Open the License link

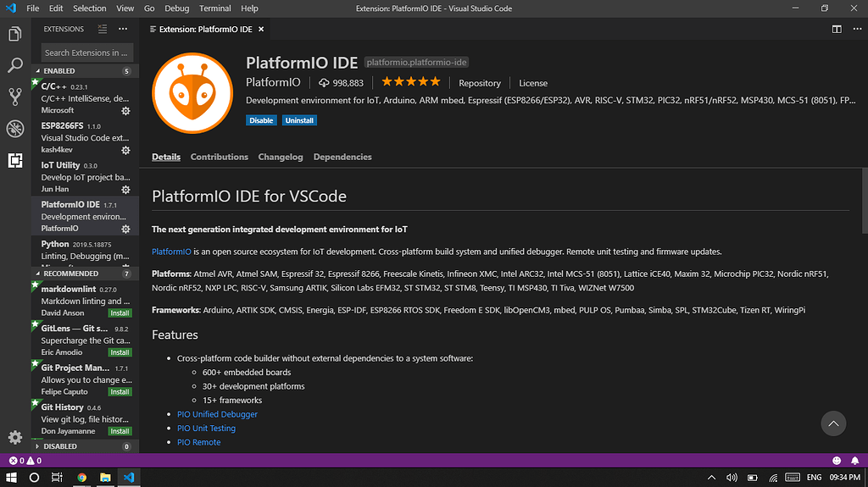tap(533, 83)
